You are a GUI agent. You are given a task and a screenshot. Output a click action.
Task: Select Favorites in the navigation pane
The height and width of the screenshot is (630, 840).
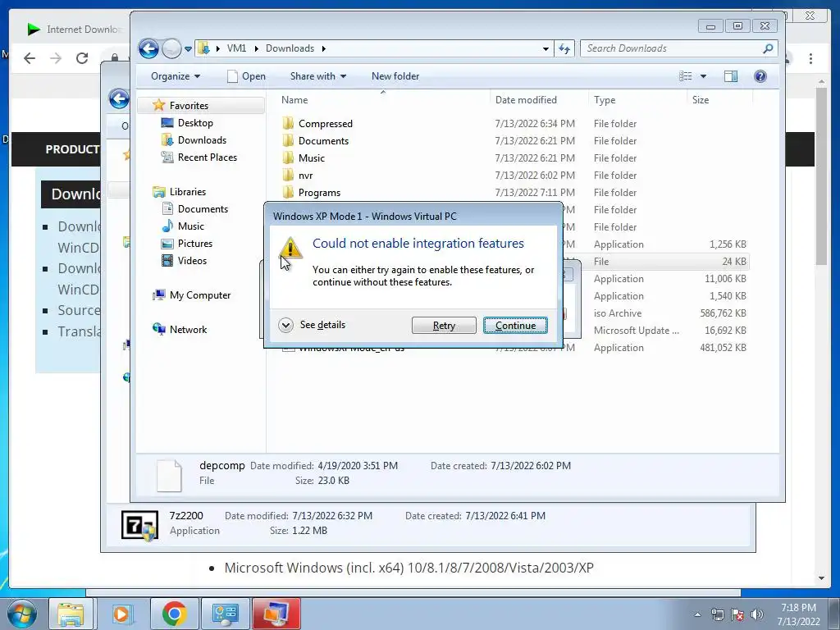[189, 106]
